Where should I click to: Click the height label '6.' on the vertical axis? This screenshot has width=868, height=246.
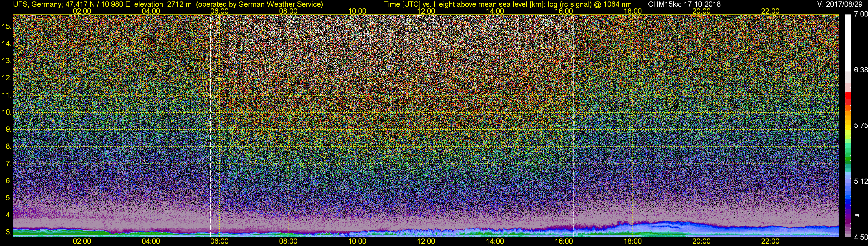8,181
